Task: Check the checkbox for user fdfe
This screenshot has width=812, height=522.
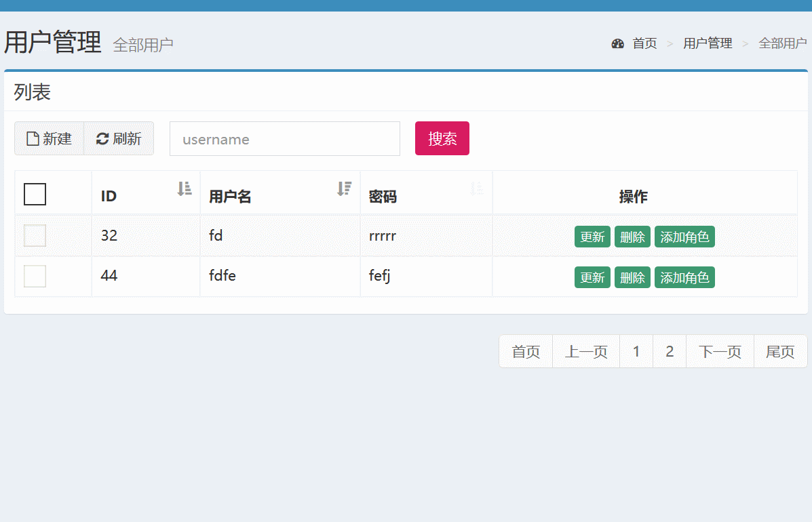Action: pos(35,276)
